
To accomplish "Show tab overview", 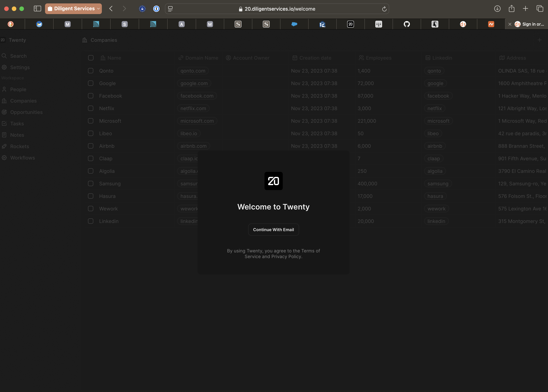I will pyautogui.click(x=540, y=9).
